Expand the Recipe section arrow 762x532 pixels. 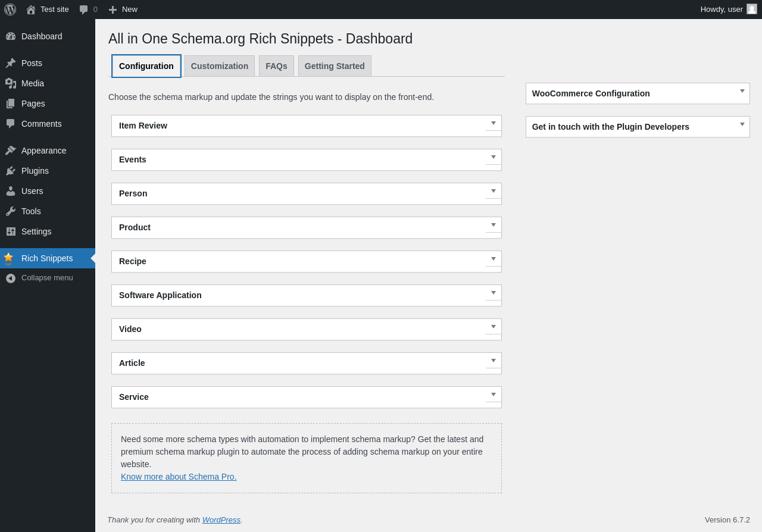click(x=494, y=259)
